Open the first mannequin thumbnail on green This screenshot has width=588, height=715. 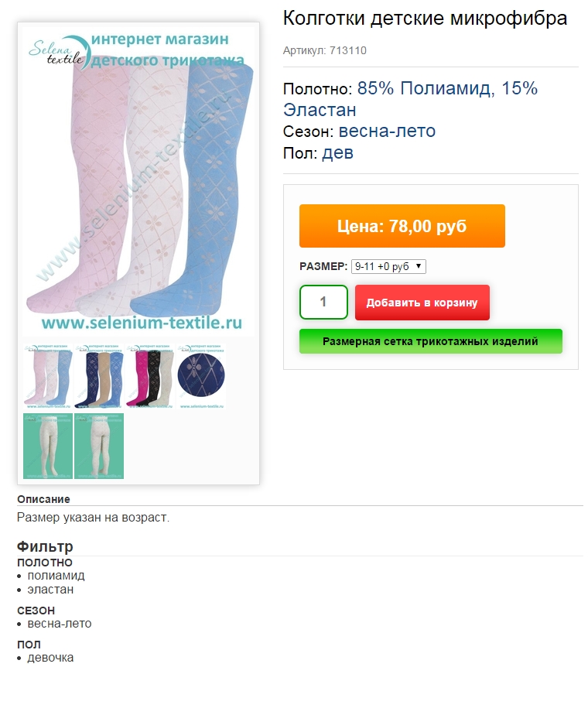(x=48, y=446)
